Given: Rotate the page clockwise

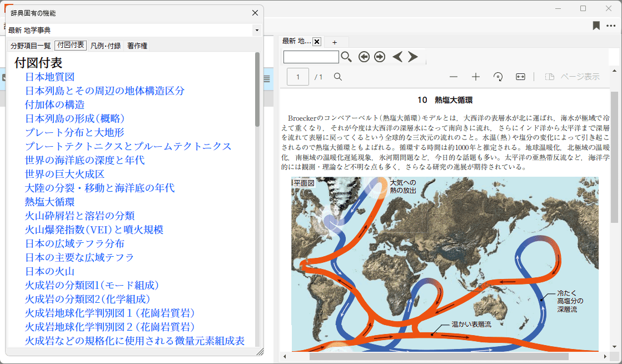Looking at the screenshot, I should (498, 77).
